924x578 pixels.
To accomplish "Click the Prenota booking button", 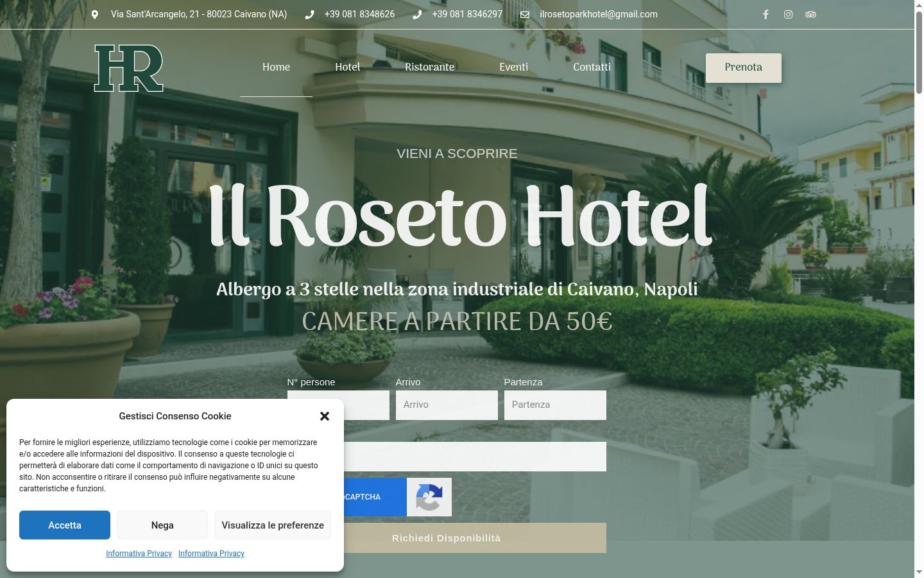I will click(x=744, y=67).
